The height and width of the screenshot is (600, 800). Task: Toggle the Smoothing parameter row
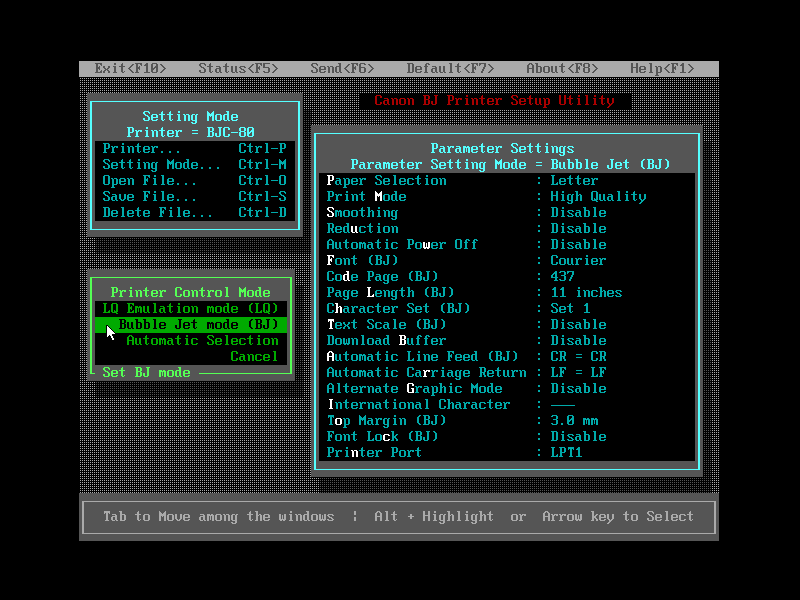click(x=507, y=212)
